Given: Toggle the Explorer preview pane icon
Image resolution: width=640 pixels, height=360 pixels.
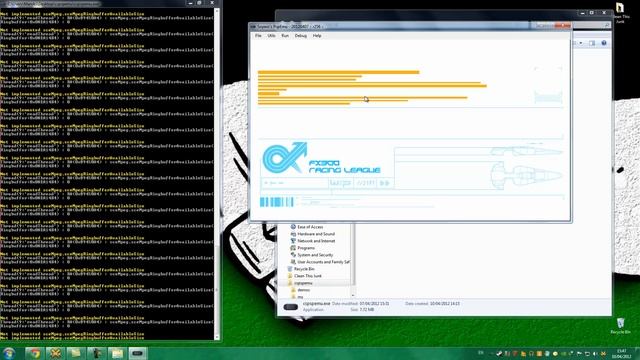Looking at the screenshot, I should tap(592, 43).
